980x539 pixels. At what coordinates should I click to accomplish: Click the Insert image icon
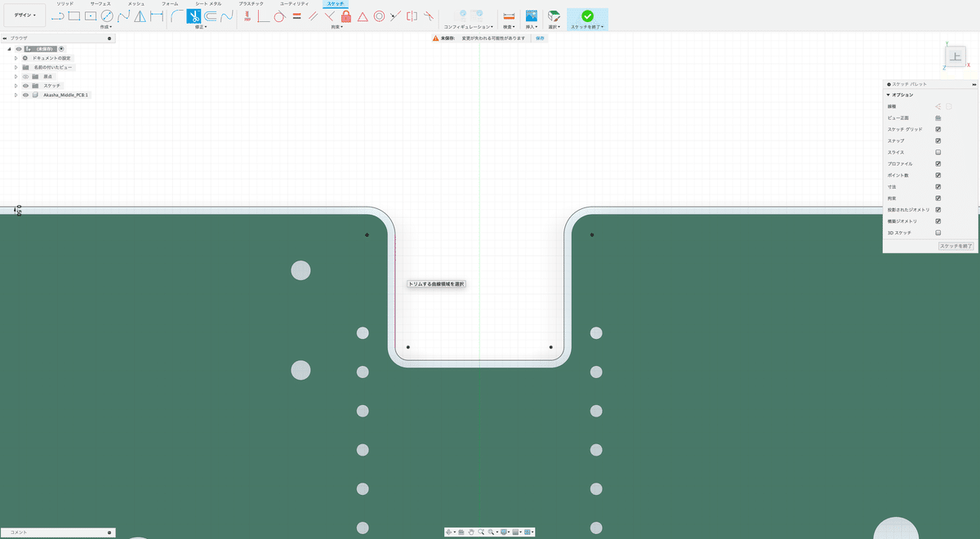pyautogui.click(x=532, y=16)
